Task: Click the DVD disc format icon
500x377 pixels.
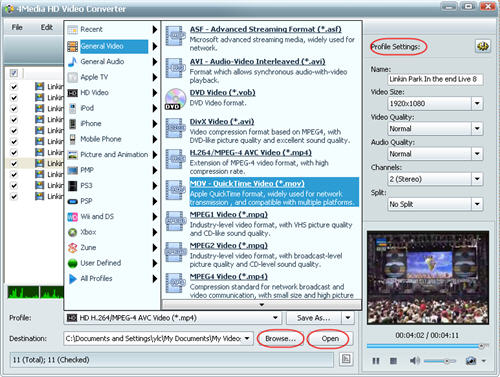Action: point(175,99)
